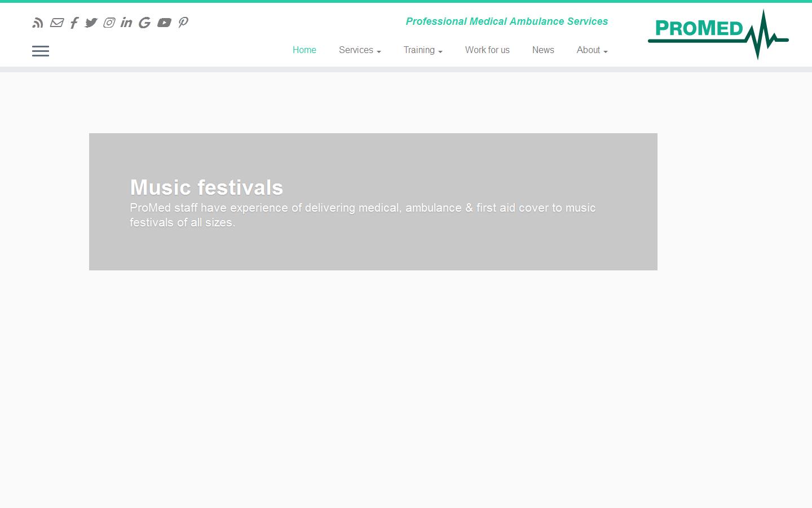Open the LinkedIn page icon
Screen dimensions: 812x508
click(126, 23)
